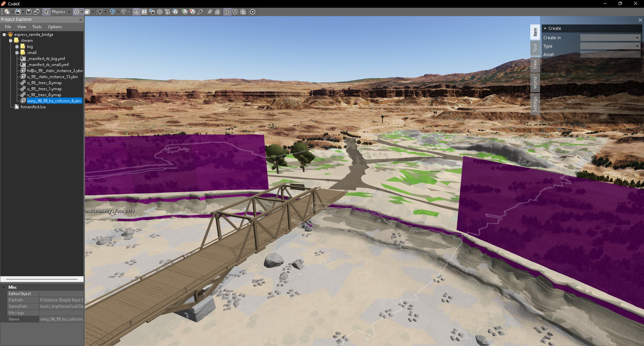Toggle the crosshair target widget button
Viewport: 644px width, 346px height.
click(76, 12)
